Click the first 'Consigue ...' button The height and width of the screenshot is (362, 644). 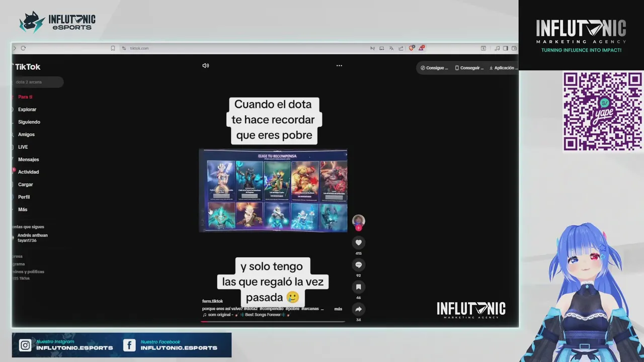pos(434,68)
